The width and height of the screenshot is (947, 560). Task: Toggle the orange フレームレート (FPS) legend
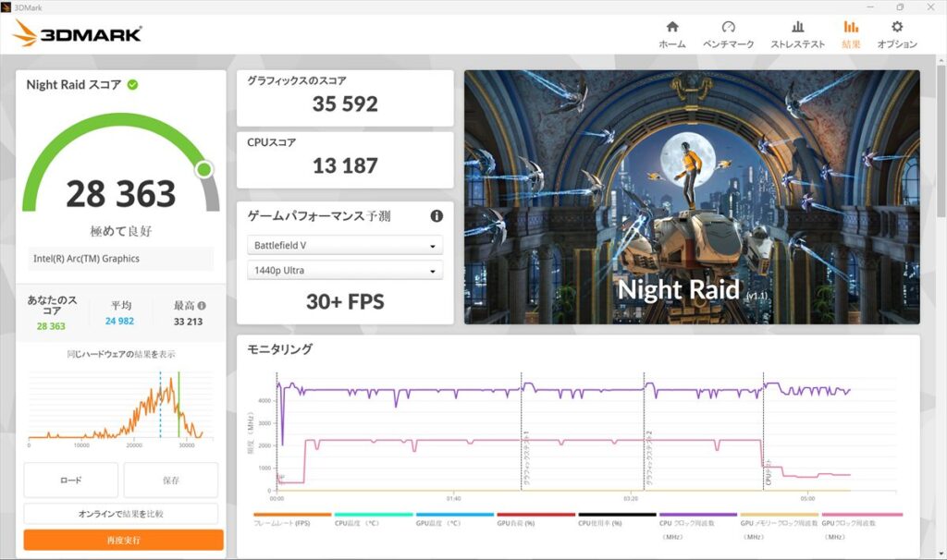(x=292, y=519)
